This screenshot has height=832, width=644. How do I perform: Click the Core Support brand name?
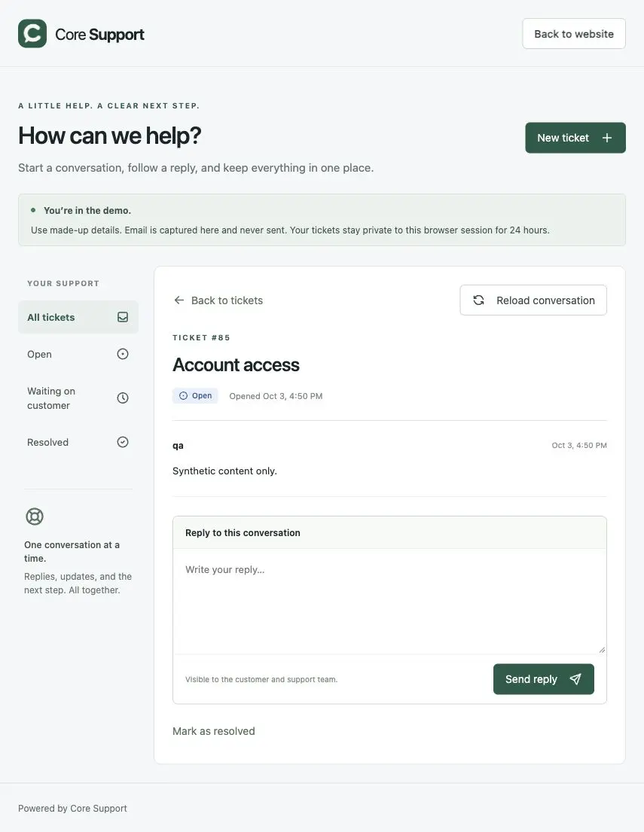[x=100, y=34]
